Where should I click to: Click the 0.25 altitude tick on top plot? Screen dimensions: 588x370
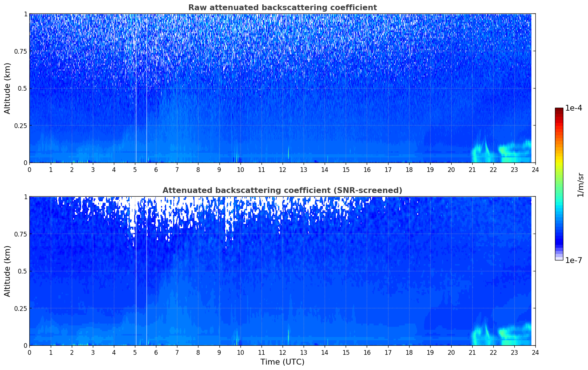click(x=20, y=126)
